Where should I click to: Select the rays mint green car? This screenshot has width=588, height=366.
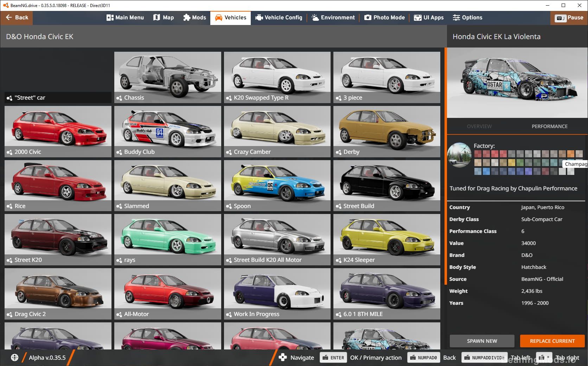[168, 240]
